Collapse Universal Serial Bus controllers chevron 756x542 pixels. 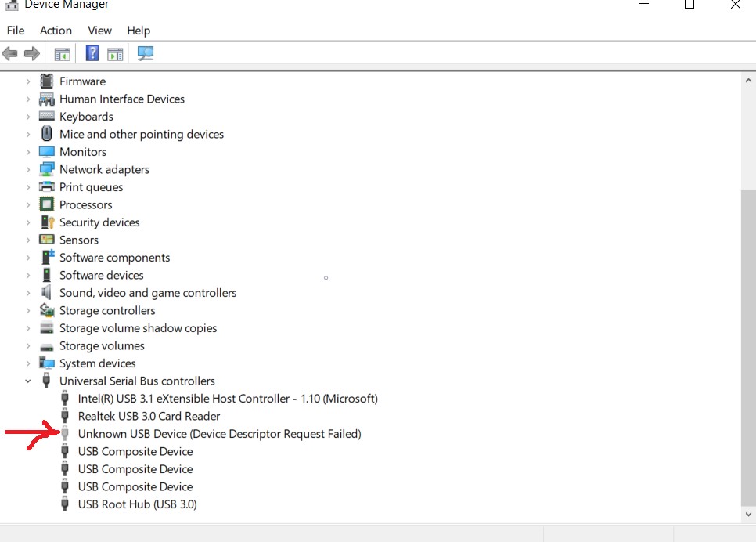pyautogui.click(x=28, y=381)
